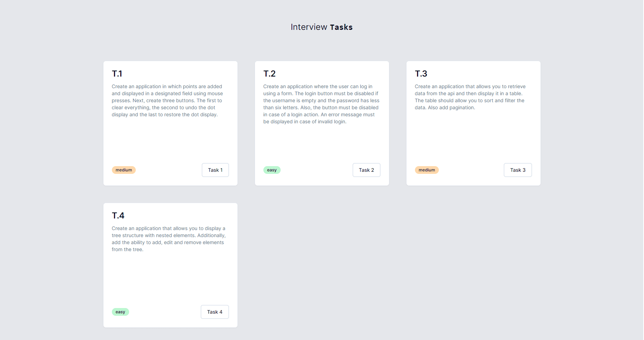644x340 pixels.
Task: Click the T.1 card title
Action: pyautogui.click(x=117, y=74)
